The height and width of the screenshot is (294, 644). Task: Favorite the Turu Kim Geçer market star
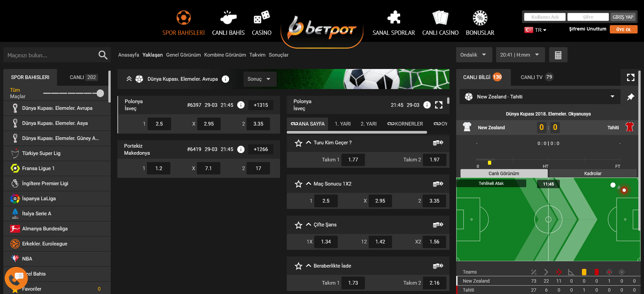point(298,143)
